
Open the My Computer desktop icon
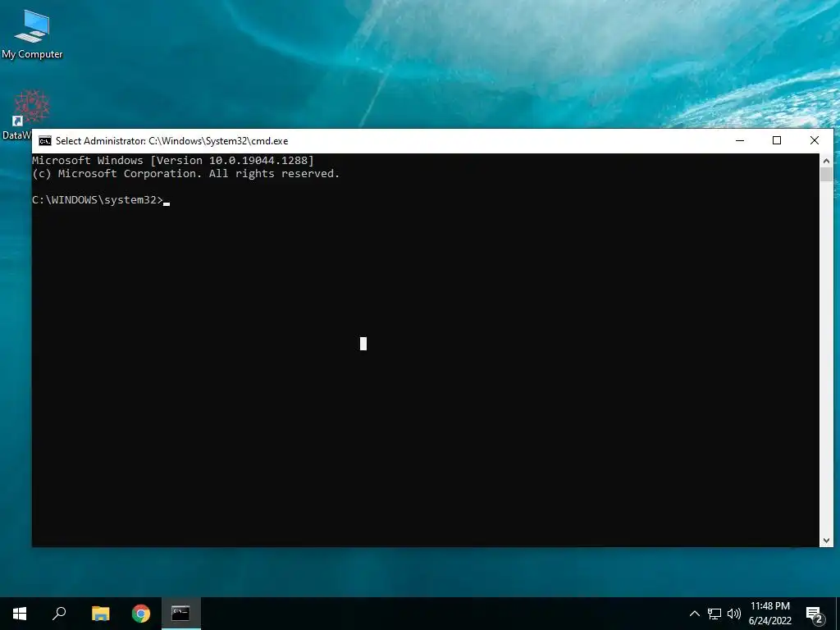(x=32, y=34)
